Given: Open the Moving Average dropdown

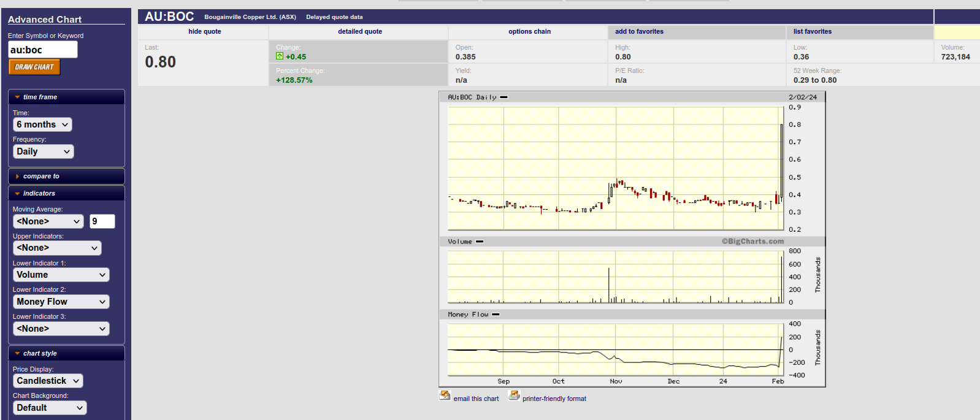Looking at the screenshot, I should pyautogui.click(x=48, y=221).
